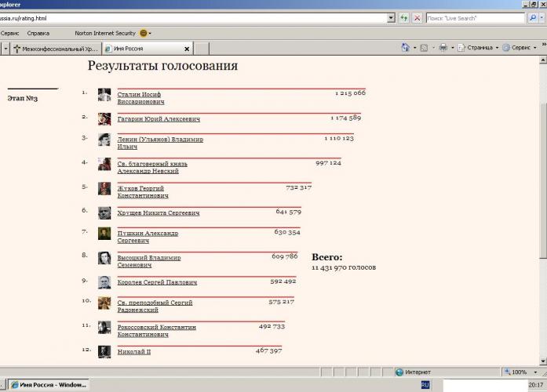Click the portrait thumbnail beside Жуков
Screen dimensions: 547x392
[x=104, y=188]
